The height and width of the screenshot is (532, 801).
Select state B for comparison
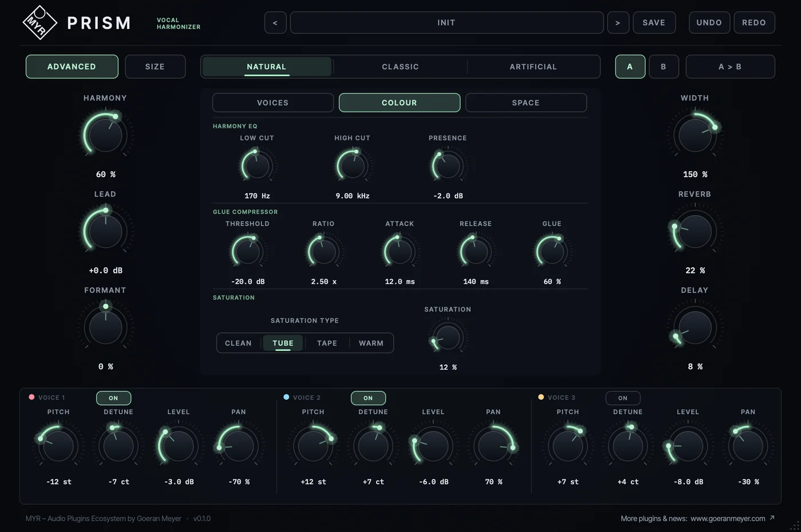tap(664, 67)
